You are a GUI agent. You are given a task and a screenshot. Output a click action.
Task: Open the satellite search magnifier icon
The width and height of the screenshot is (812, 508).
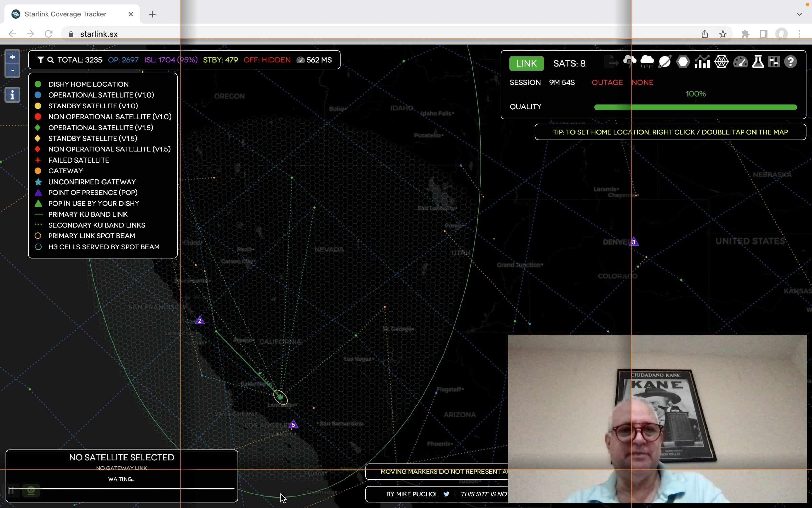tap(50, 60)
